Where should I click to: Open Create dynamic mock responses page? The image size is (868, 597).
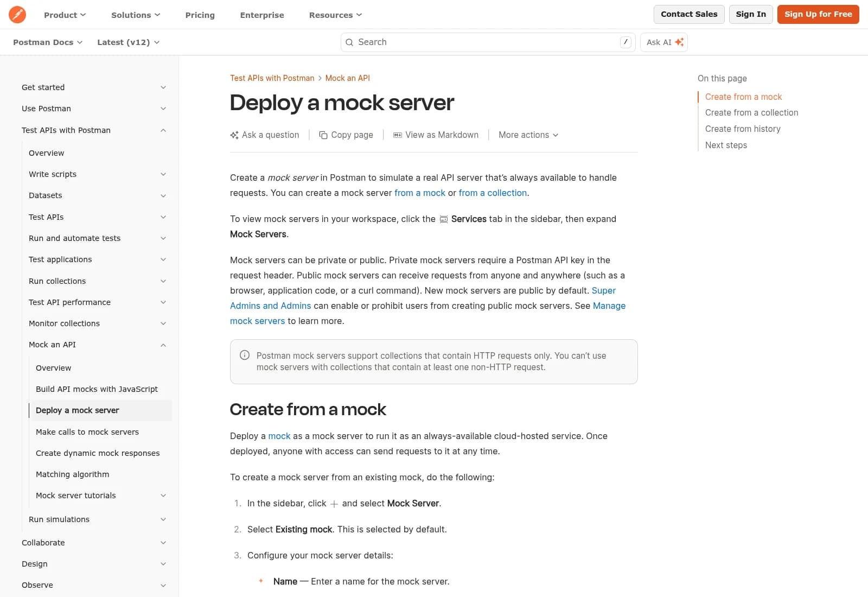(98, 453)
